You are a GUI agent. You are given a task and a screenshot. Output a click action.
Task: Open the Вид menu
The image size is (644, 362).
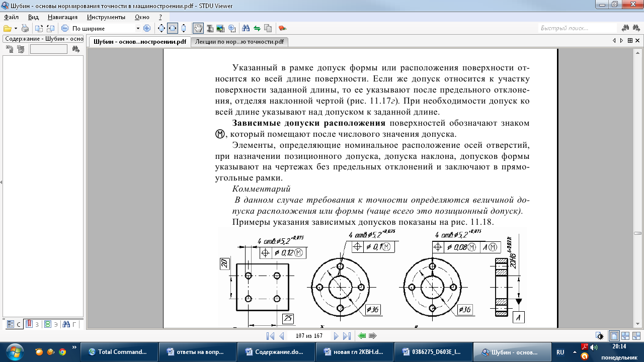click(x=33, y=17)
